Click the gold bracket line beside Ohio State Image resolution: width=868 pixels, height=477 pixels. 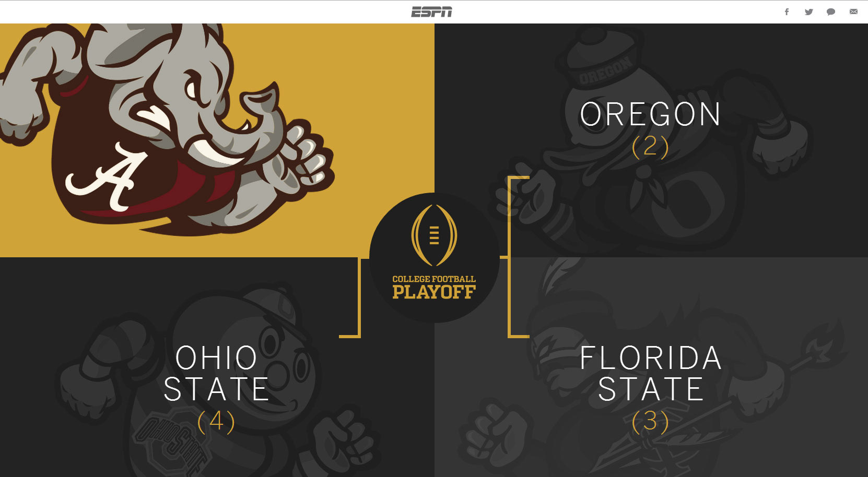coord(359,297)
